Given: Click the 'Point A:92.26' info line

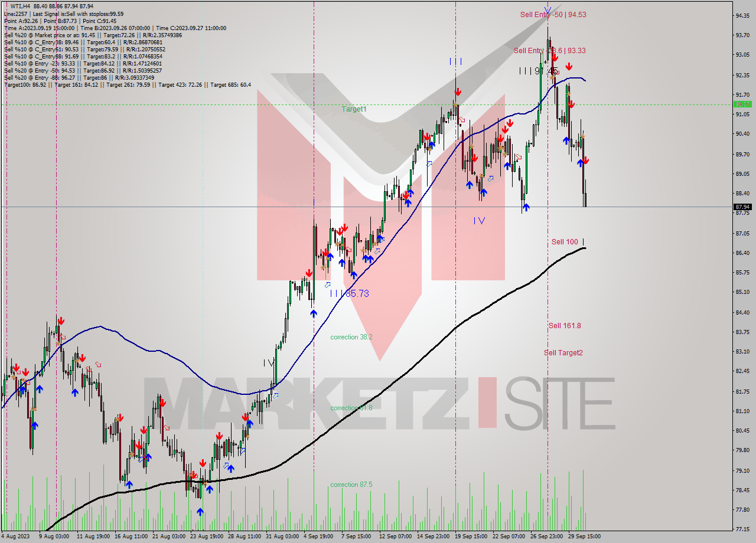Looking at the screenshot, I should 61,21.
